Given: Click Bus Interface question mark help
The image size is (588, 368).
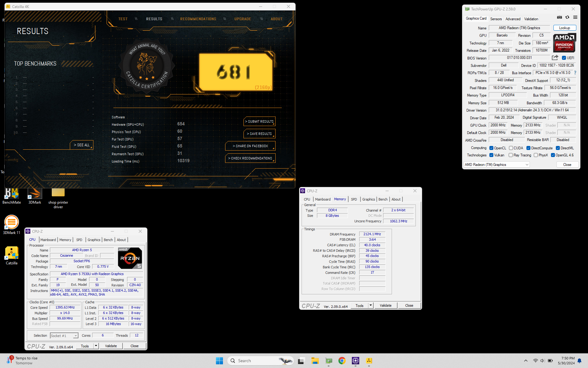Looking at the screenshot, I should [x=575, y=73].
